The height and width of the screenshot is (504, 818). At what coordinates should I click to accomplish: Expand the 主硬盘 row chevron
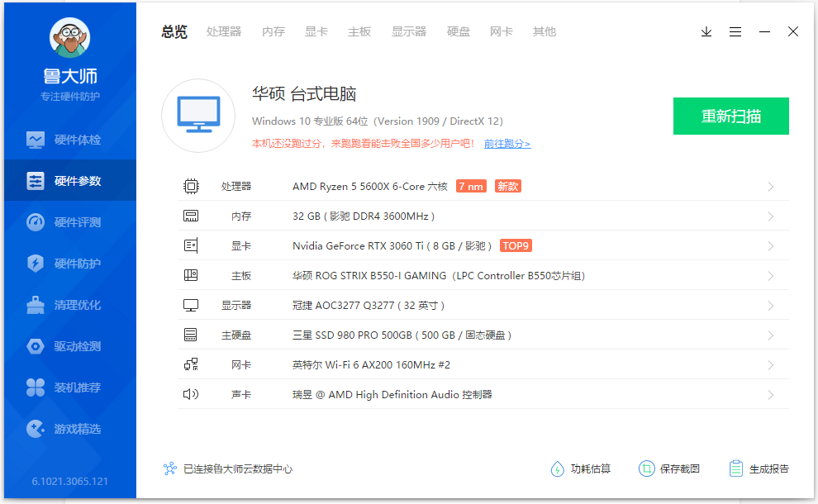click(771, 335)
